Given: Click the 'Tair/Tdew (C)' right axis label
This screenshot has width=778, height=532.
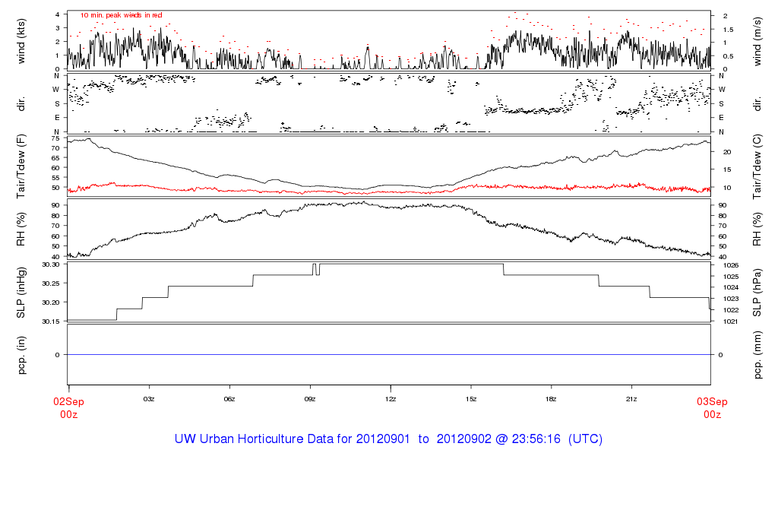Looking at the screenshot, I should (758, 166).
